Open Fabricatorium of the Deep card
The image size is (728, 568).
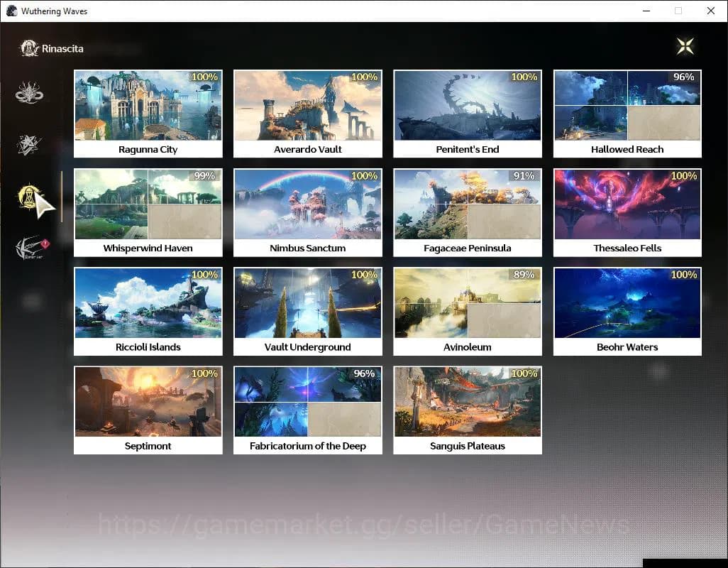[x=308, y=409]
